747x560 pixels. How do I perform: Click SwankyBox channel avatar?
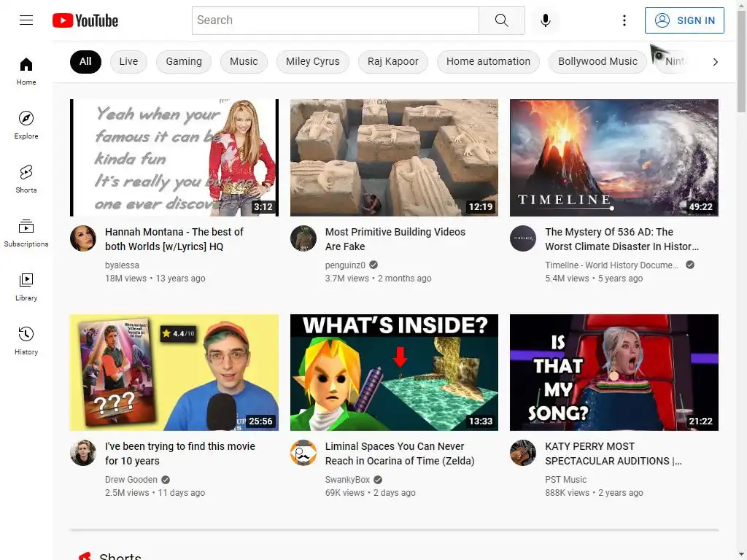(x=303, y=453)
